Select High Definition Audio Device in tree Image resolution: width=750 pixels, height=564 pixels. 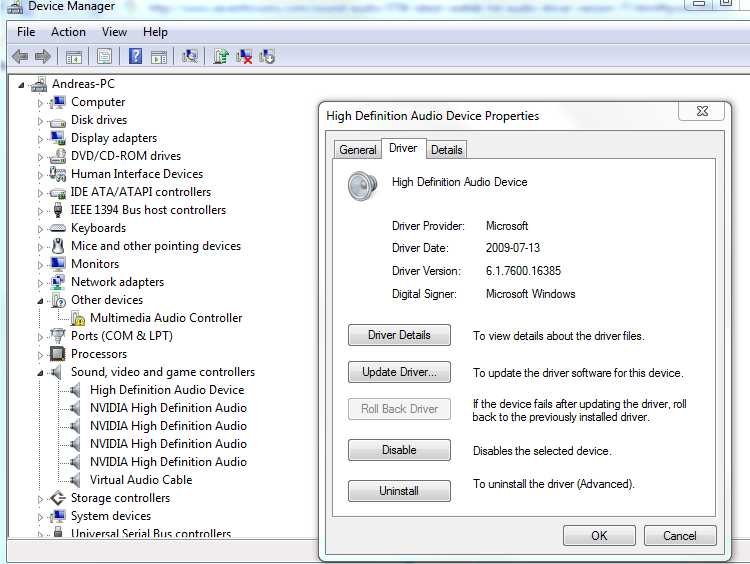tap(167, 390)
